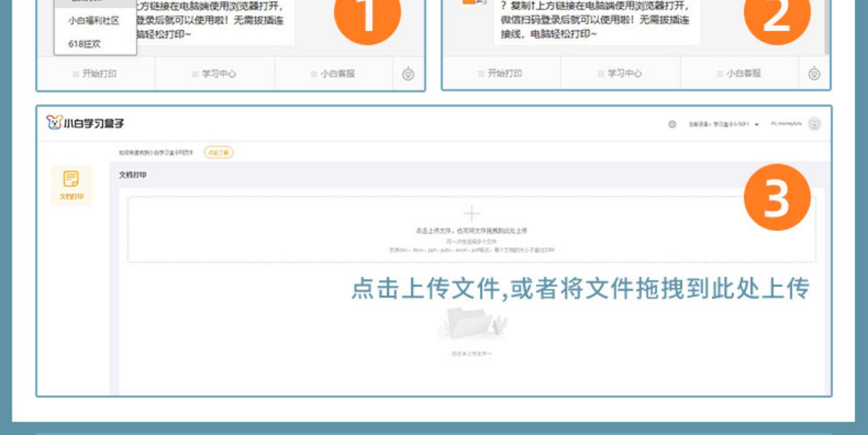Viewport: 868px width, 435px height.
Task: Select 小白福利社区 from the popup menu
Action: point(94,20)
